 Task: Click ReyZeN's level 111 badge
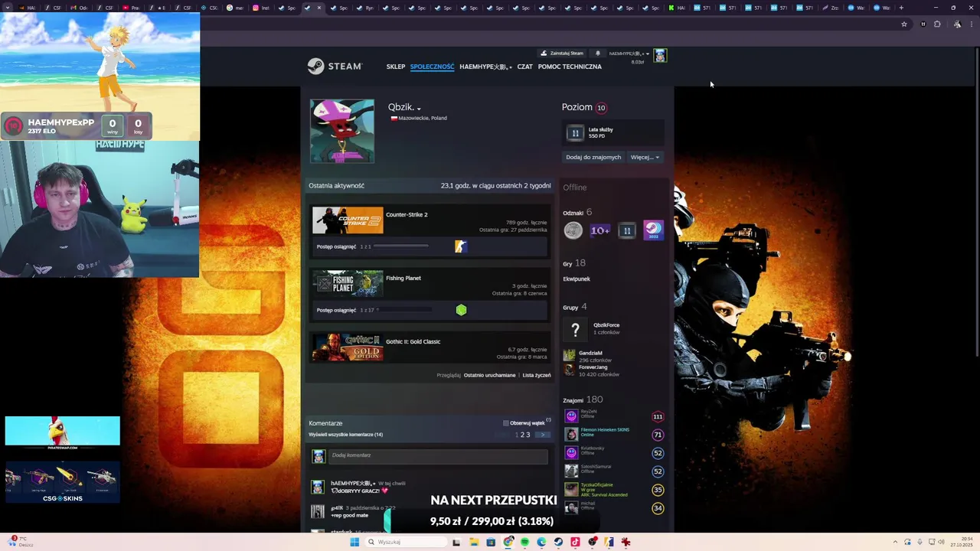(658, 416)
